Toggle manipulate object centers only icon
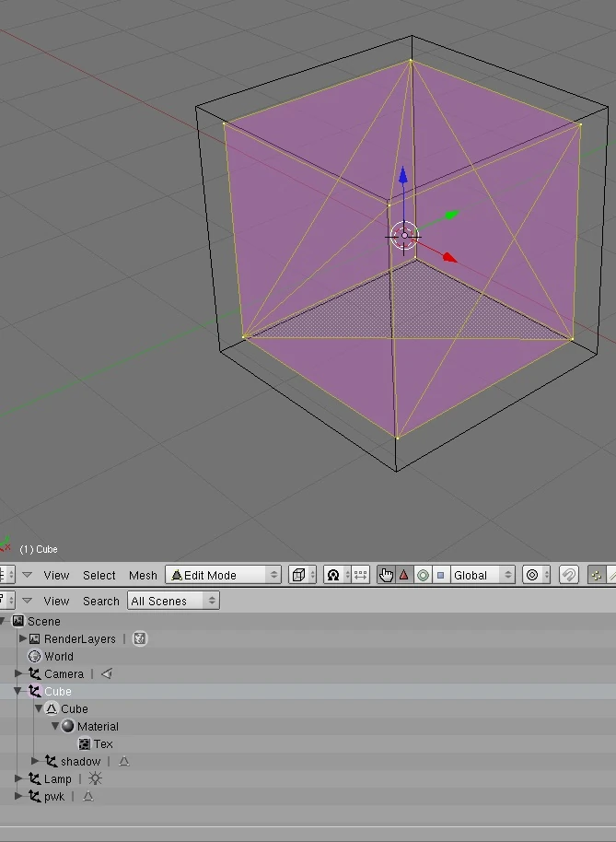The height and width of the screenshot is (842, 616). point(360,575)
